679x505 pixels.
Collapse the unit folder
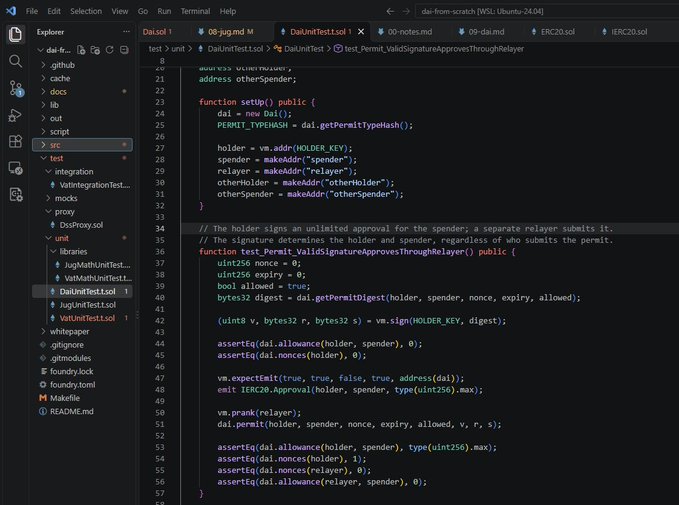coord(82,238)
